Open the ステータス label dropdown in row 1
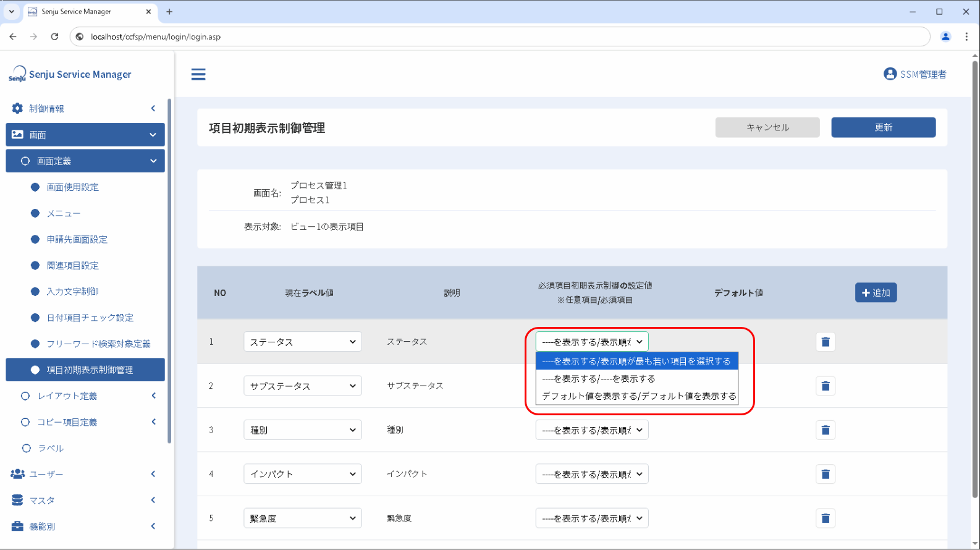 [303, 342]
